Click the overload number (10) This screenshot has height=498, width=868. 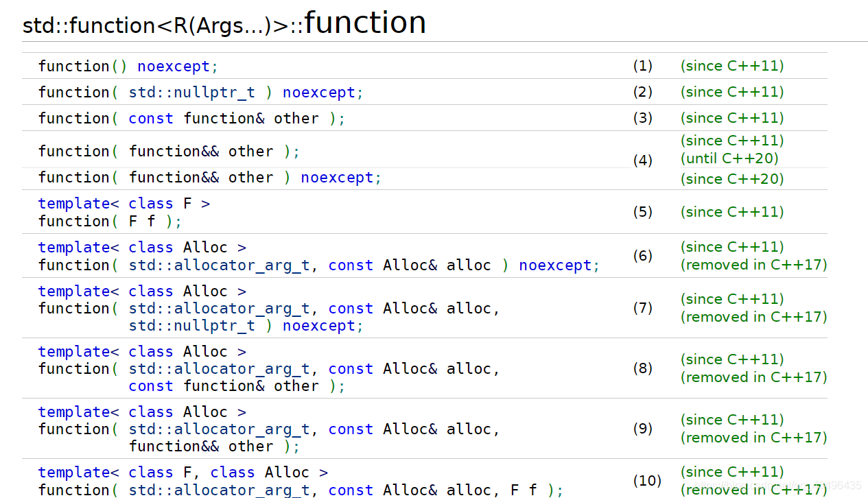(647, 481)
